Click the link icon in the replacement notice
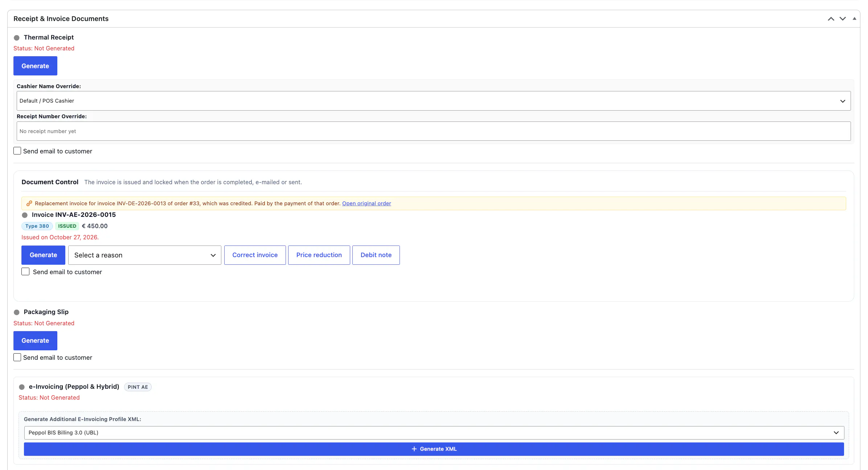The image size is (868, 470). point(29,203)
